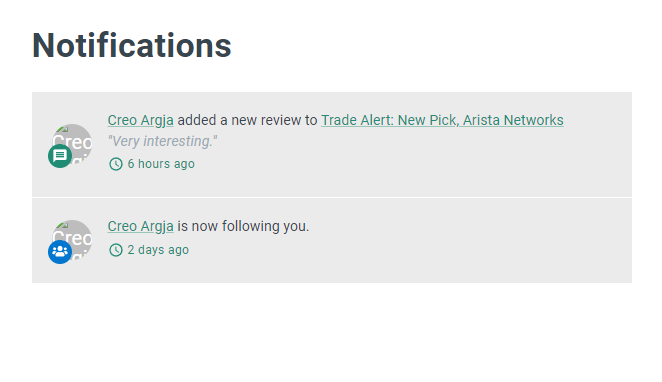Click the 6 hours ago timestamp
The image size is (662, 382).
pyautogui.click(x=161, y=164)
